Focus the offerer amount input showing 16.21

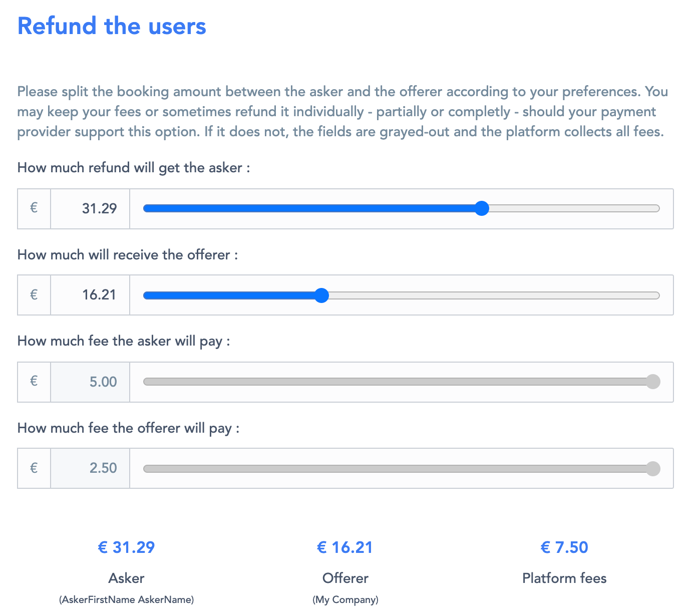pos(90,295)
